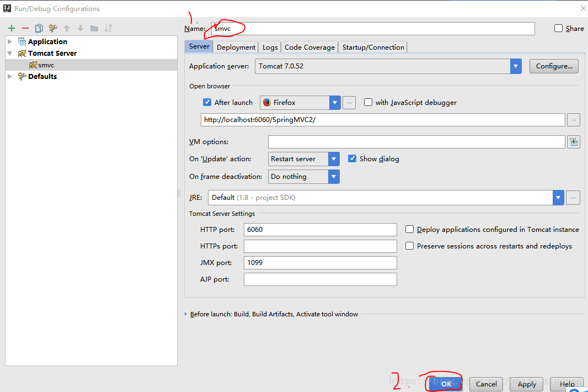This screenshot has width=588, height=392.
Task: Open the Application server dropdown
Action: [516, 66]
